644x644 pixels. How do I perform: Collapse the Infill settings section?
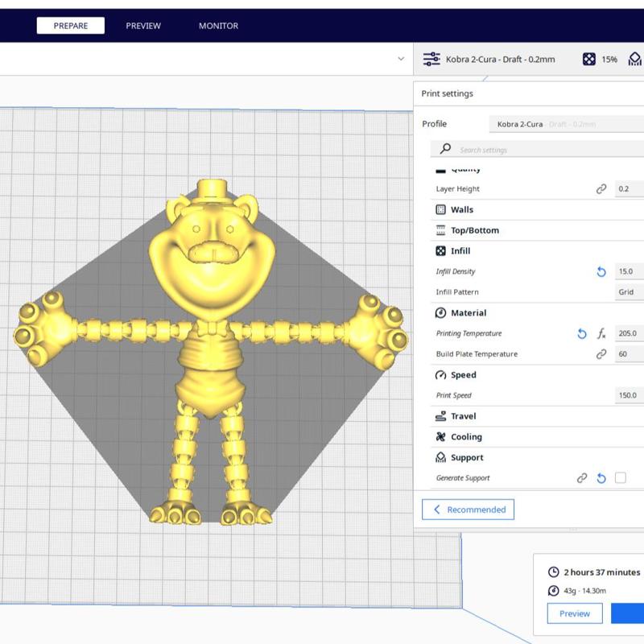pos(460,251)
